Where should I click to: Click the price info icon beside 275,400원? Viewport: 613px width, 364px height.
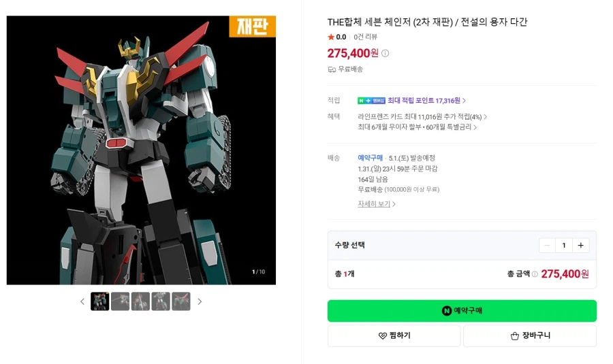[385, 54]
